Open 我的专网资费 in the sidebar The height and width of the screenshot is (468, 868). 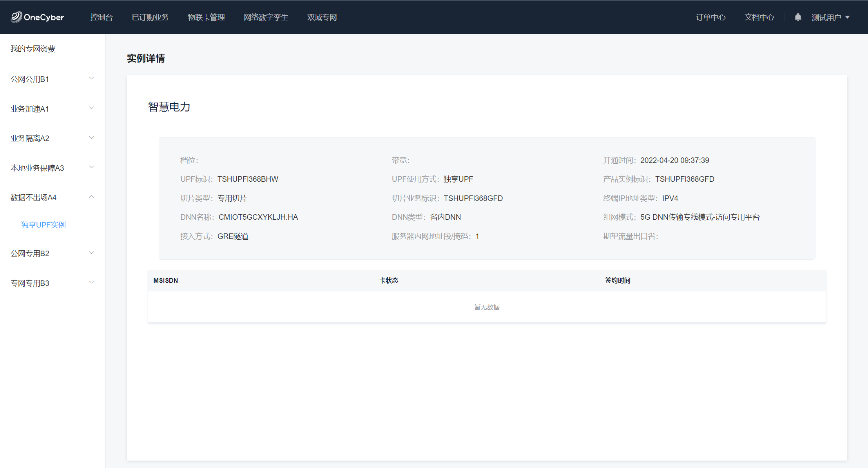coord(33,49)
